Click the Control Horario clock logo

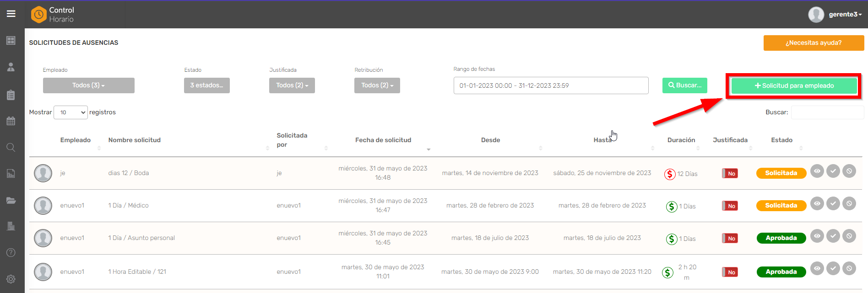(39, 15)
